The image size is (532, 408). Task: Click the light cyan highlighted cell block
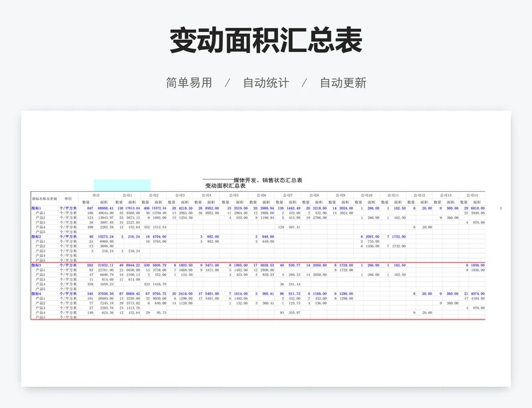point(122,185)
